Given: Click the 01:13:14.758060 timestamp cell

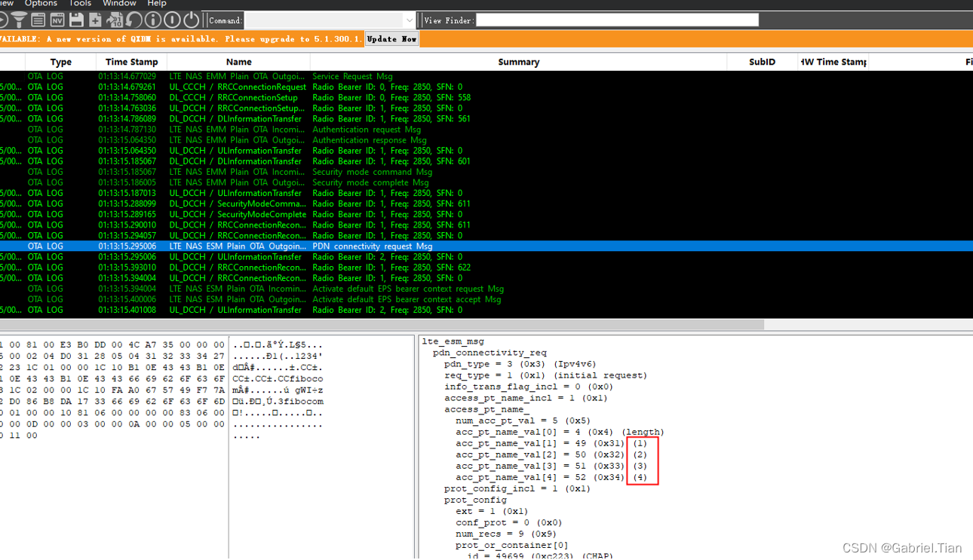Looking at the screenshot, I should point(127,97).
